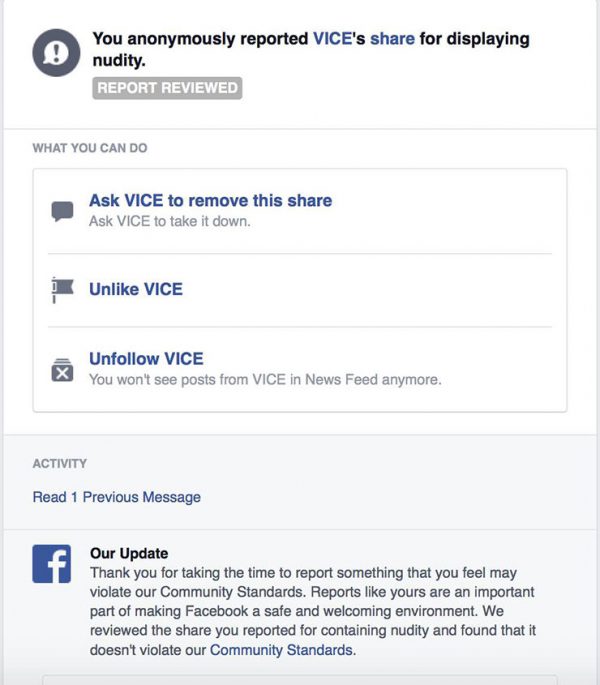Image resolution: width=600 pixels, height=685 pixels.
Task: Click the exclamation report icon
Action: (x=56, y=53)
